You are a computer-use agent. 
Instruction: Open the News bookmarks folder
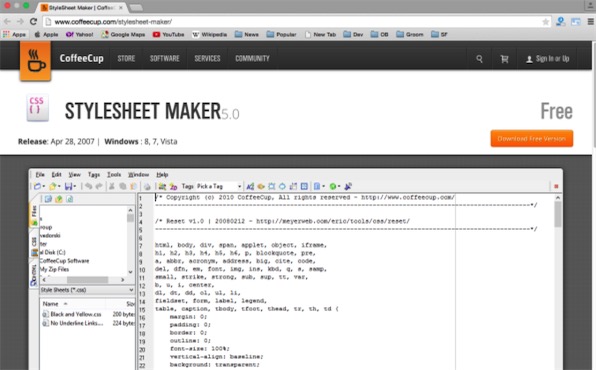[247, 34]
